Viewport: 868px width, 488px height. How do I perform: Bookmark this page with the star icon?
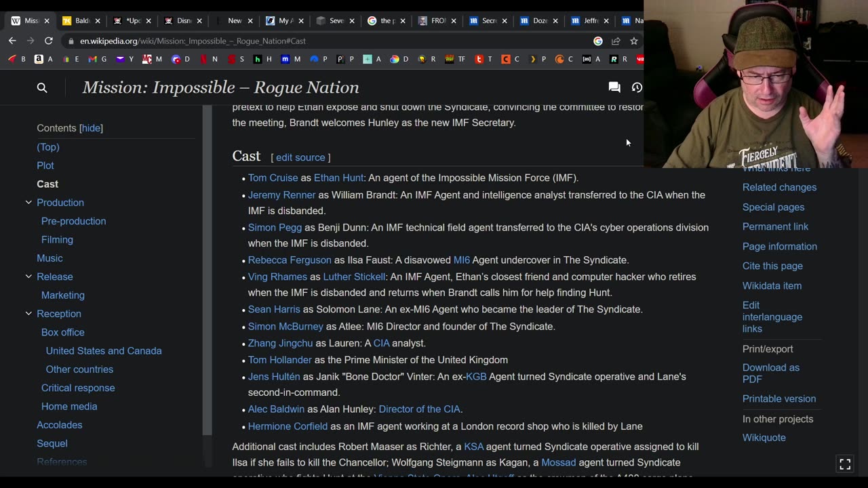coord(634,41)
